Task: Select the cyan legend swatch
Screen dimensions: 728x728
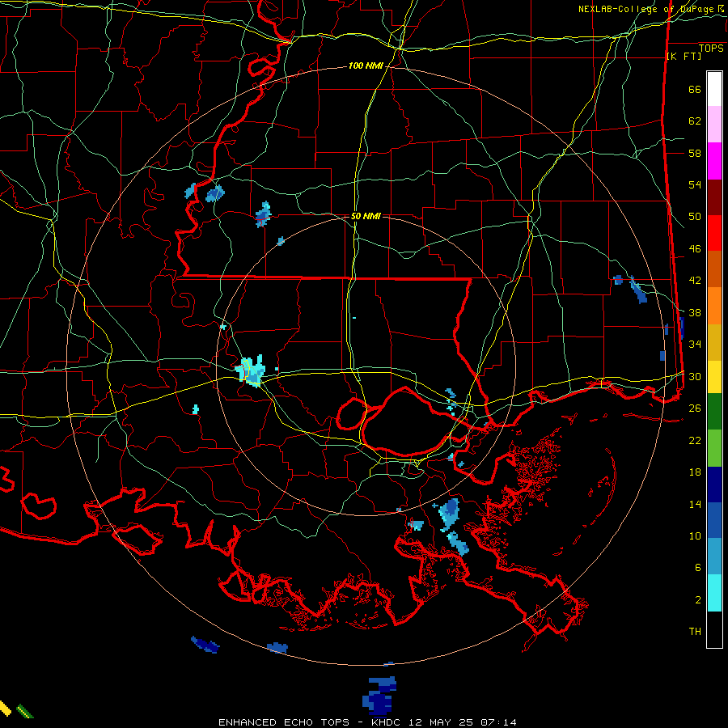Action: pyautogui.click(x=714, y=593)
